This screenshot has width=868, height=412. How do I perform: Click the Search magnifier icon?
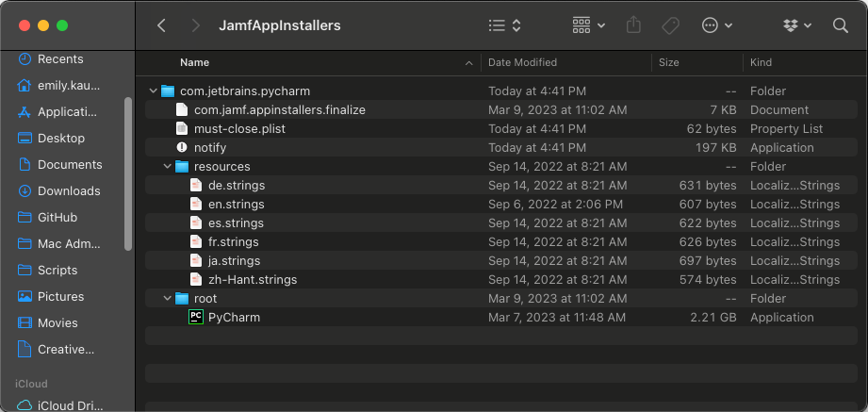841,25
